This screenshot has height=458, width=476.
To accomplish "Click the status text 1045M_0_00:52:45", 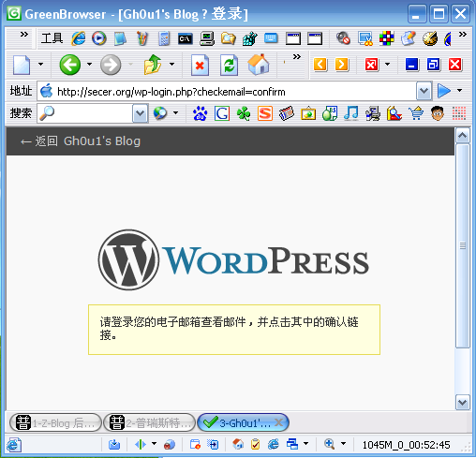I will [406, 445].
